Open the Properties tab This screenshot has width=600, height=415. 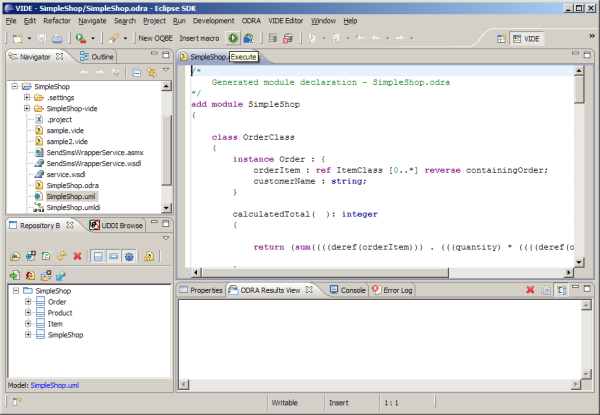coord(201,290)
